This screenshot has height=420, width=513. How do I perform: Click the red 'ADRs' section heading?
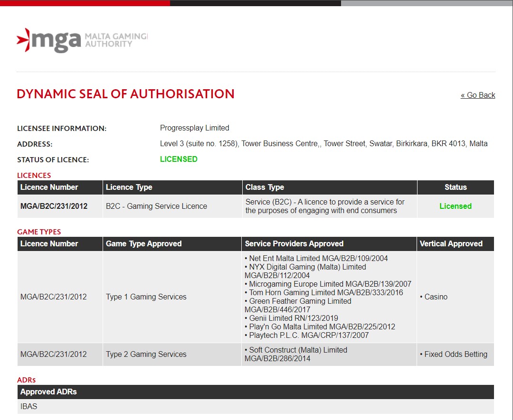(26, 380)
